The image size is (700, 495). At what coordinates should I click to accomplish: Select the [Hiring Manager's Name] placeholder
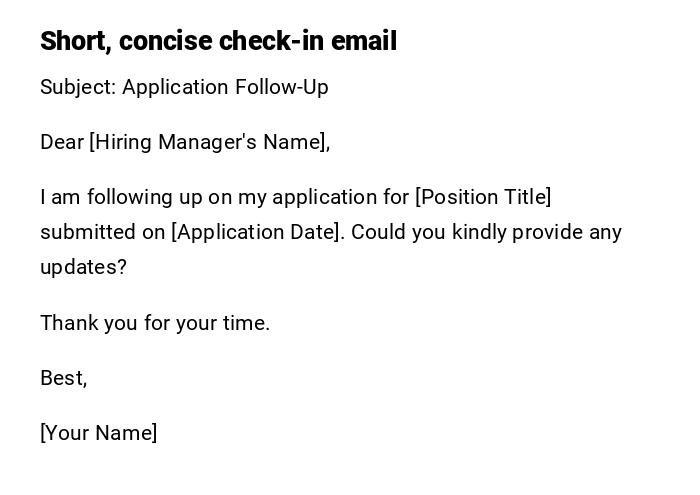(210, 142)
